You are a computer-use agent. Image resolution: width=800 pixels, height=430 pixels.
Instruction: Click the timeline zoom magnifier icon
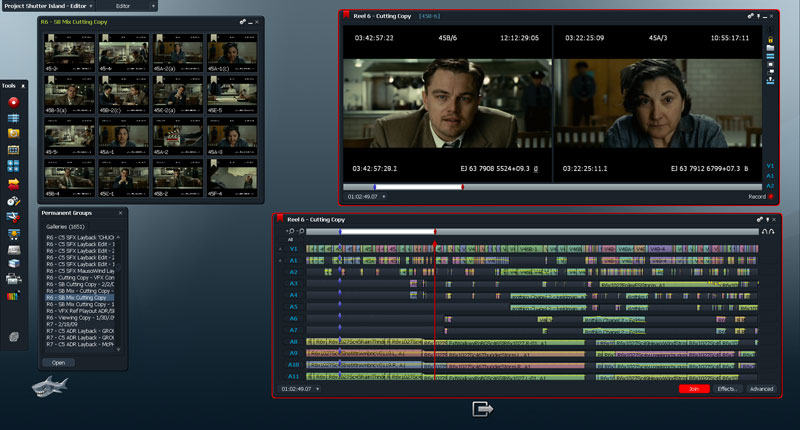(290, 231)
